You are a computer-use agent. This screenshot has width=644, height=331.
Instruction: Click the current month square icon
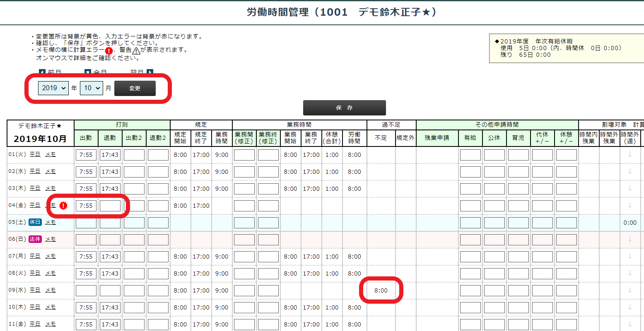[88, 72]
